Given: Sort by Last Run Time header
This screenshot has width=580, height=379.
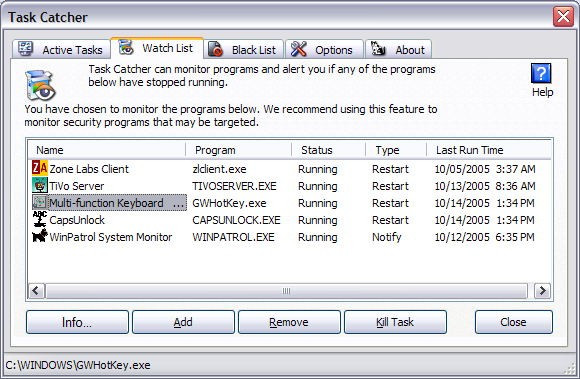Looking at the screenshot, I should click(489, 150).
